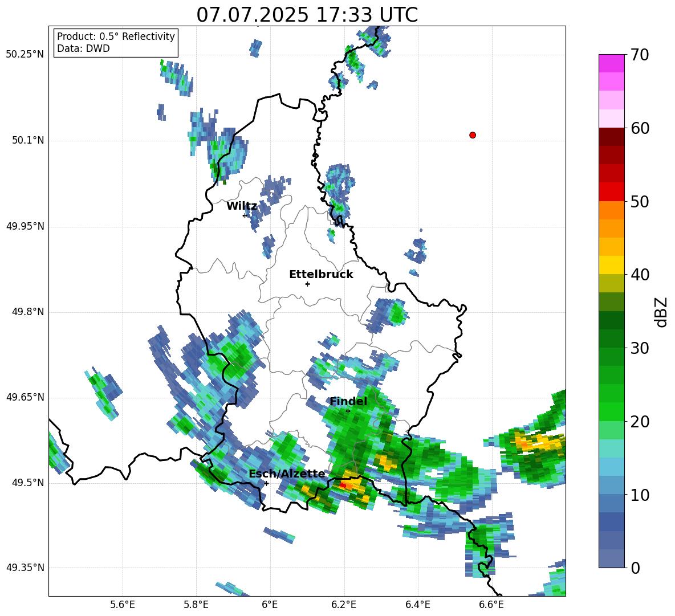
Task: Click the Esch/Alzette city label
Action: pos(287,474)
